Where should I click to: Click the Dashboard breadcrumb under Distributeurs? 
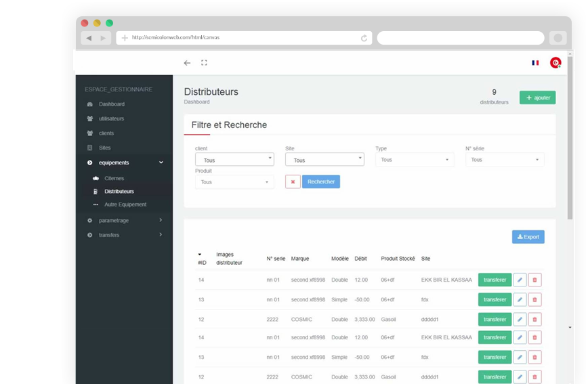click(x=196, y=102)
